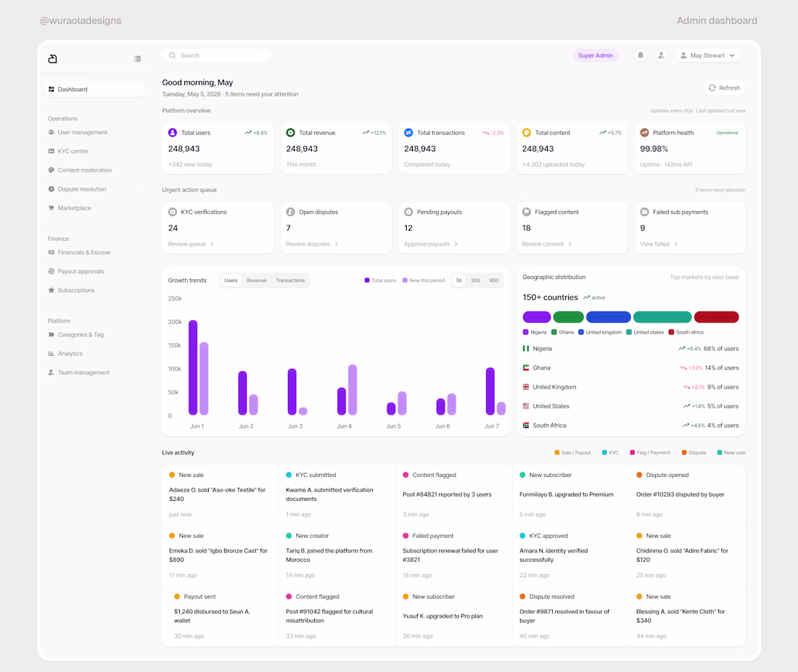
Task: Click the KYC centre sidebar icon
Action: (x=52, y=151)
